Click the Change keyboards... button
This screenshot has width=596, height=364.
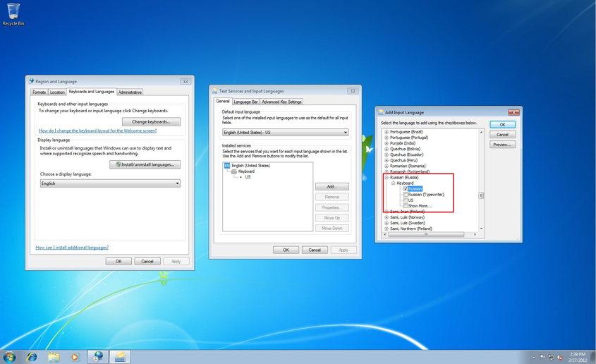151,122
